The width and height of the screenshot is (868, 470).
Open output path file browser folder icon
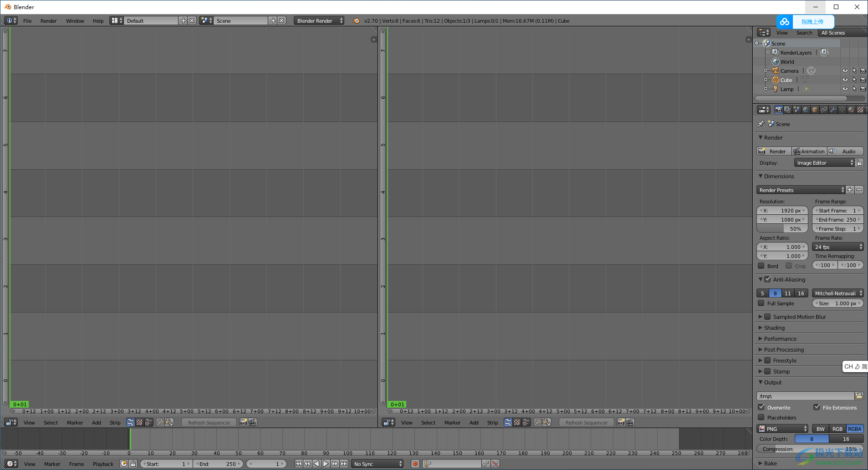tap(859, 396)
